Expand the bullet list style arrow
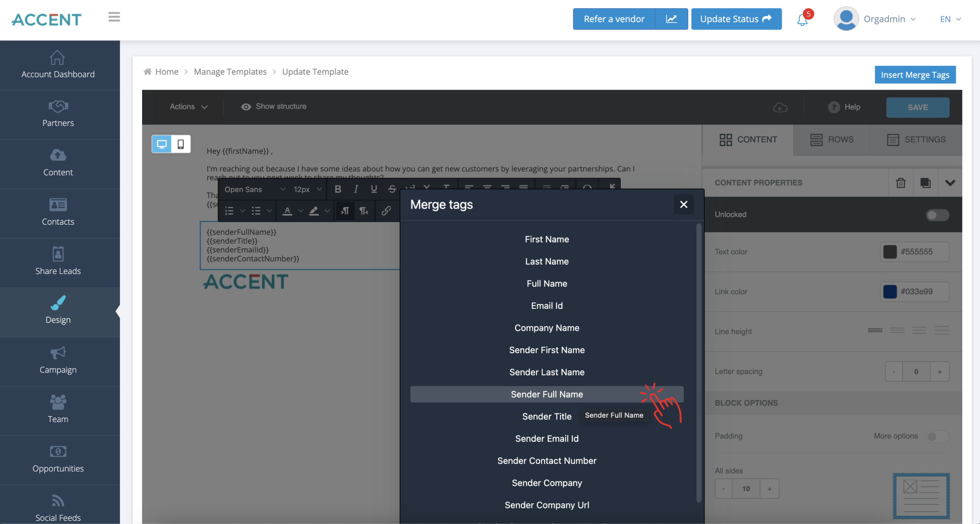Viewport: 980px width, 524px height. 269,211
